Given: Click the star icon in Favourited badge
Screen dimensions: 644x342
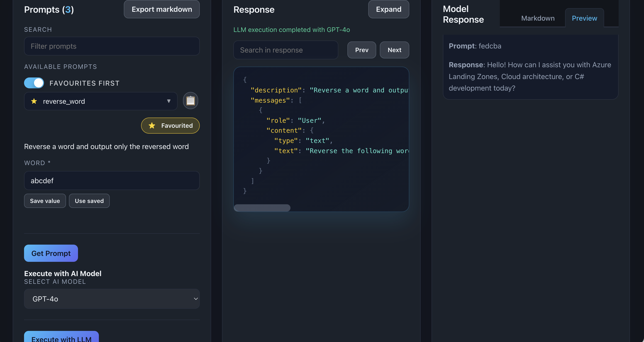Looking at the screenshot, I should coord(152,125).
